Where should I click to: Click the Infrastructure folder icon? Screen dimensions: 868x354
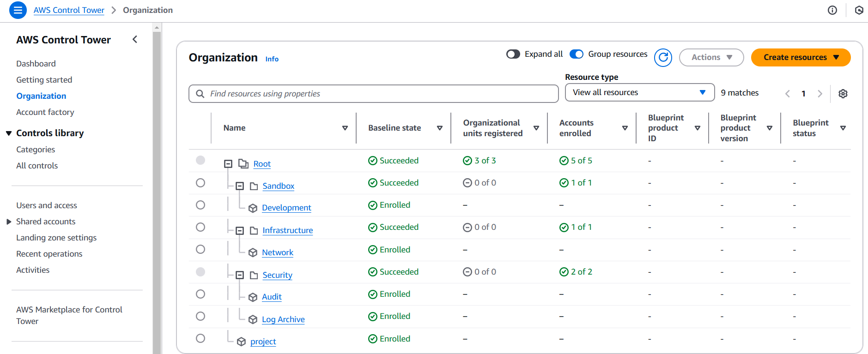(x=254, y=230)
